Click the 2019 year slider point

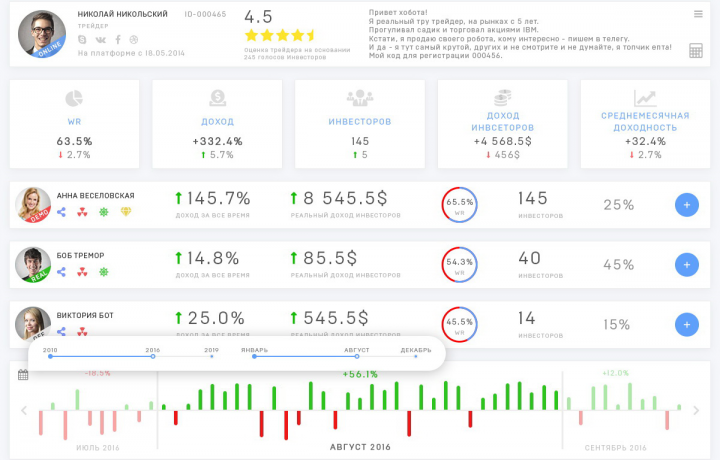212,356
